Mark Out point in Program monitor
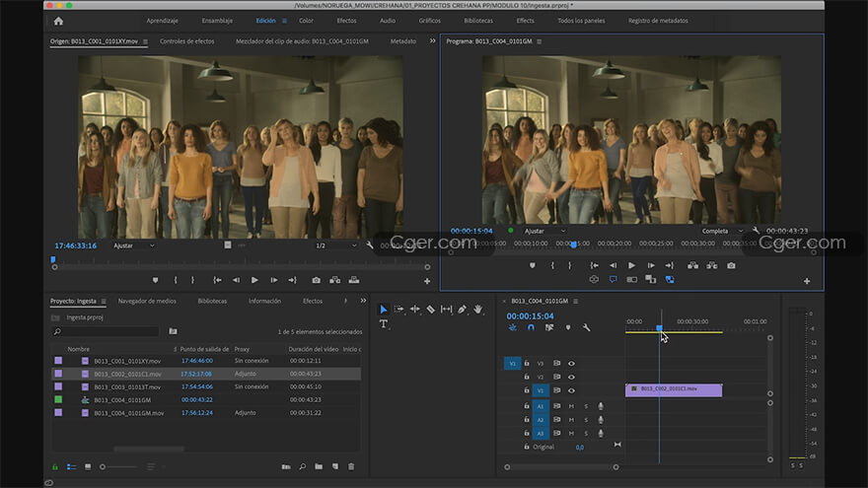 (570, 265)
